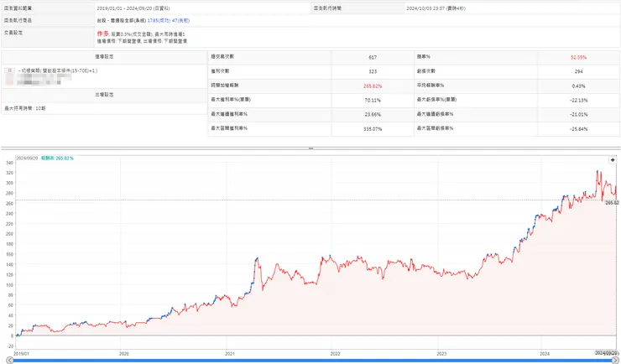Click the max holding period 10 row
621x364 pixels.
click(x=104, y=108)
